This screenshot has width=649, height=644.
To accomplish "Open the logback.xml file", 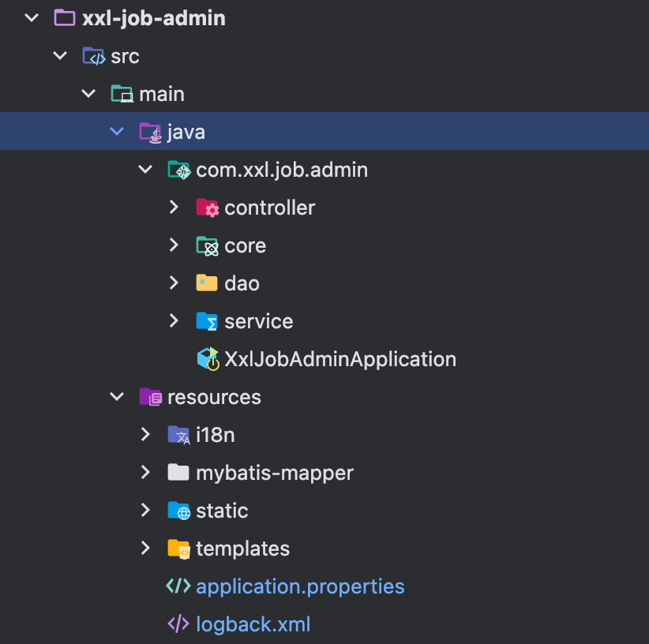I will coord(253,623).
